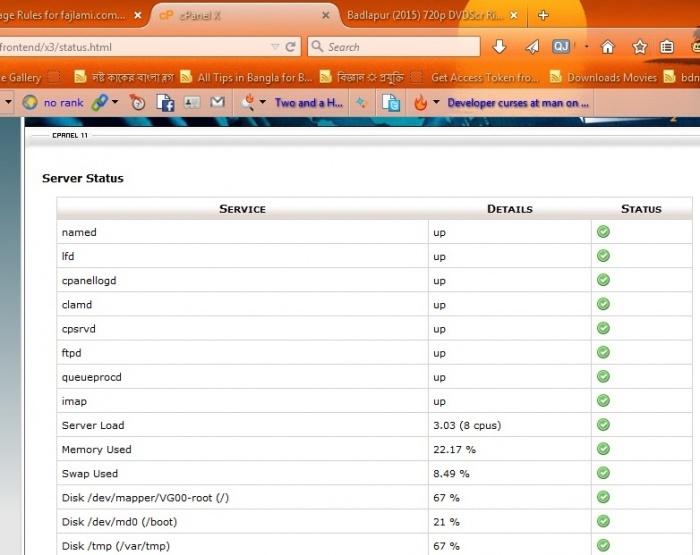Click the chain link toolbar icon
The height and width of the screenshot is (555, 700).
click(x=99, y=103)
